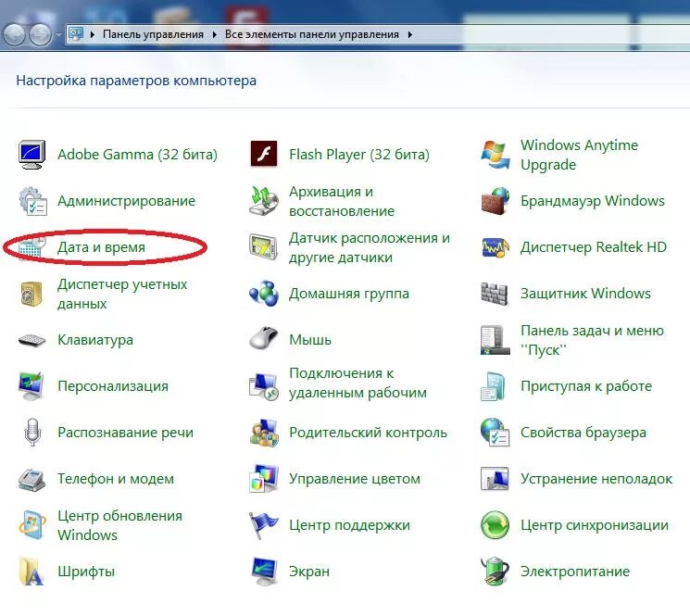Viewport: 690px width, 616px height.
Task: Open the Клавиатура link
Action: tap(95, 340)
